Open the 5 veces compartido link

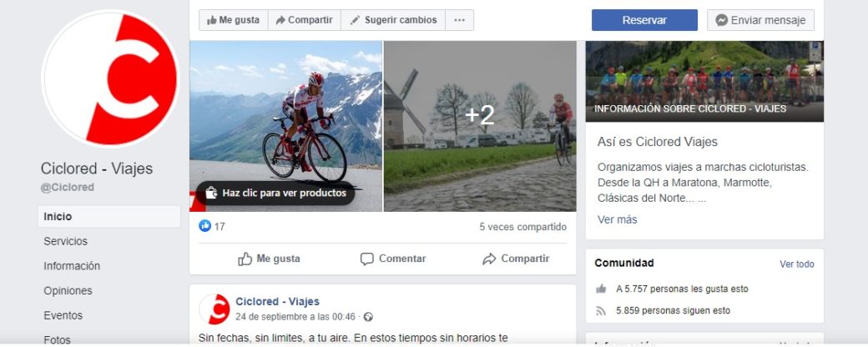(x=522, y=227)
